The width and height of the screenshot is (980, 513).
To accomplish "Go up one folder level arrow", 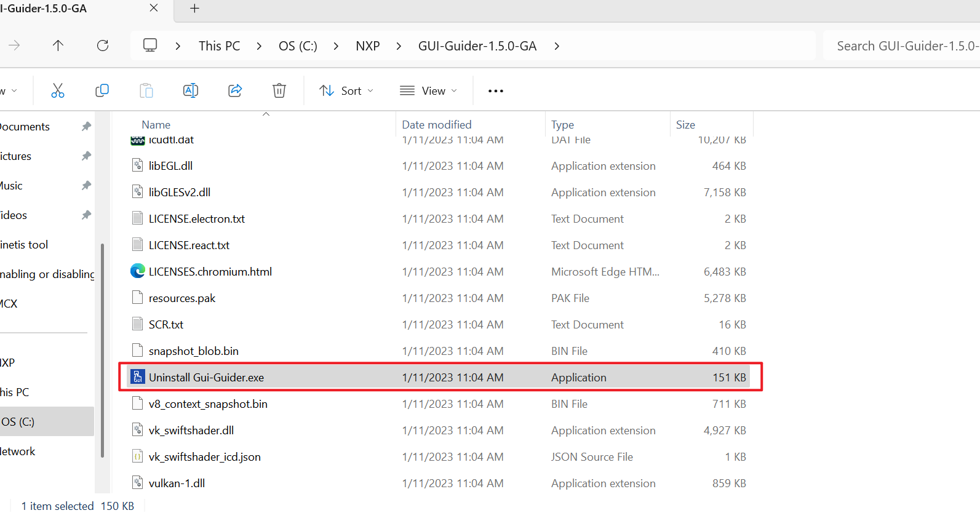I will 58,46.
